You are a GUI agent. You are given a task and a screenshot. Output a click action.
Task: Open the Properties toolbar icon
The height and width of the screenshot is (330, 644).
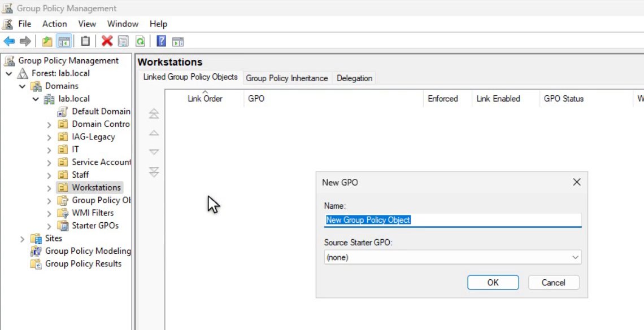click(x=123, y=41)
